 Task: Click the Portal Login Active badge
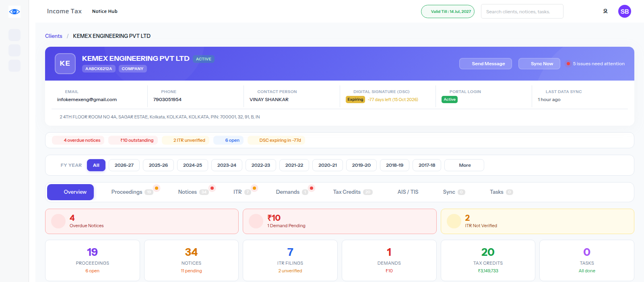click(x=450, y=100)
